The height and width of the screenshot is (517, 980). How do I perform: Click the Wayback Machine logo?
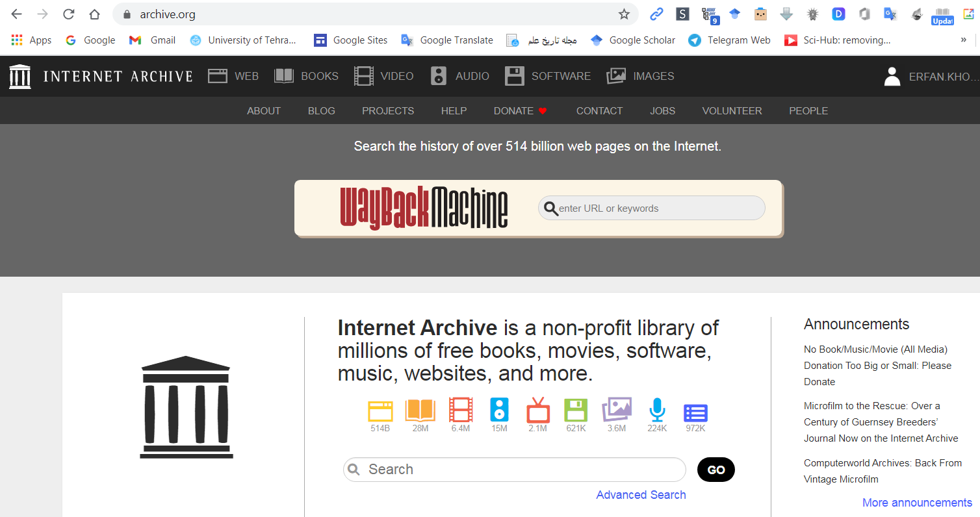424,208
